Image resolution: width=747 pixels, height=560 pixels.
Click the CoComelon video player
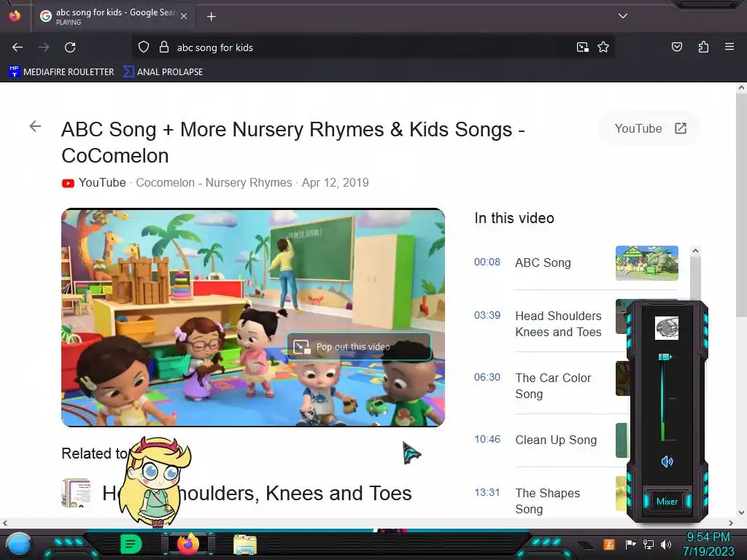[x=253, y=318]
